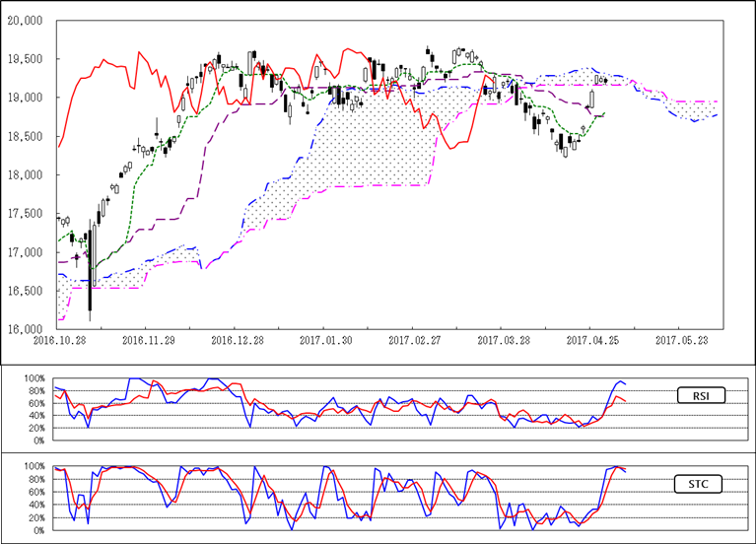The height and width of the screenshot is (544, 756).
Task: Click the 0% label on STC panel
Action: point(39,530)
